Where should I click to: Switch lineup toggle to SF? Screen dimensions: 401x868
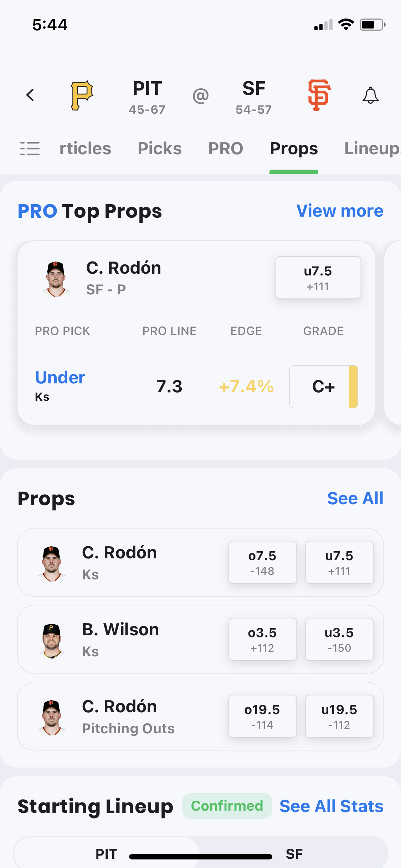[294, 854]
